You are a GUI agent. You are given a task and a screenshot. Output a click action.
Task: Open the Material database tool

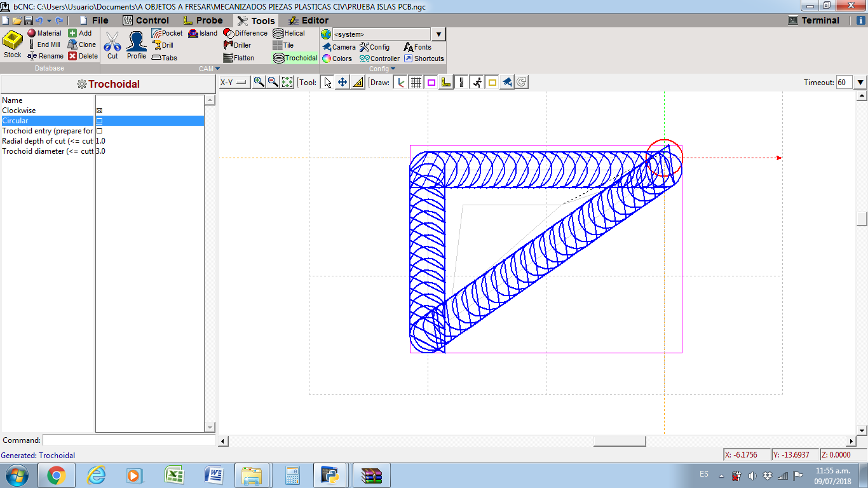click(44, 33)
